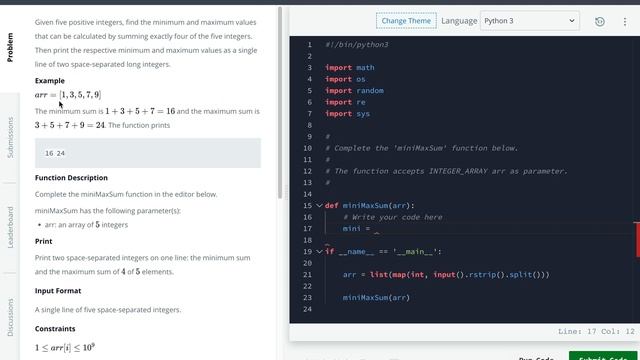Click the 'Constraints' heading
This screenshot has height=360, width=640.
pyautogui.click(x=55, y=329)
